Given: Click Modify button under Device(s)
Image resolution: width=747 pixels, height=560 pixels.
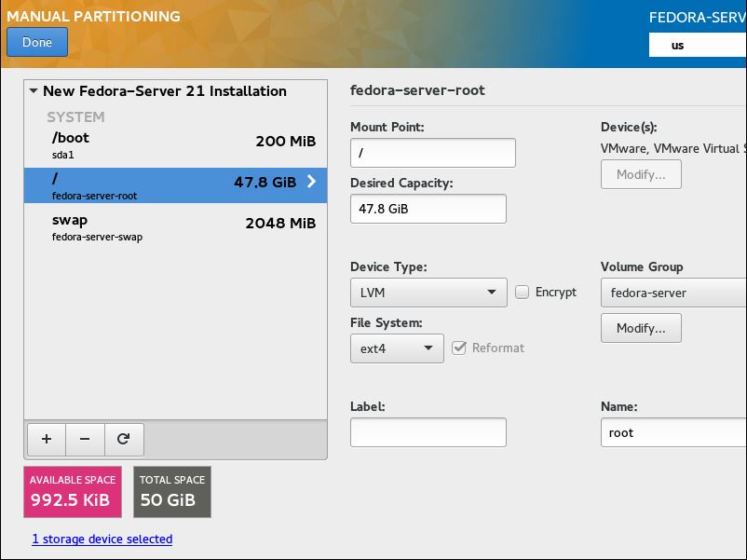Looking at the screenshot, I should point(641,174).
